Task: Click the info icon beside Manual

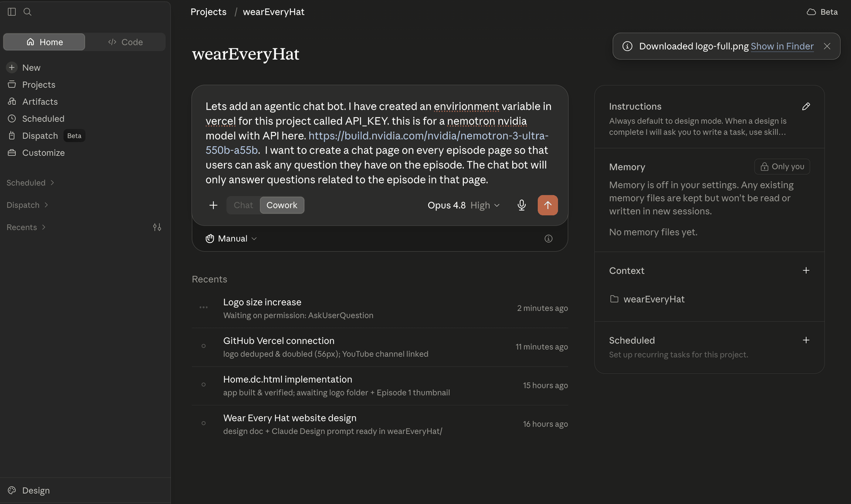Action: 548,239
